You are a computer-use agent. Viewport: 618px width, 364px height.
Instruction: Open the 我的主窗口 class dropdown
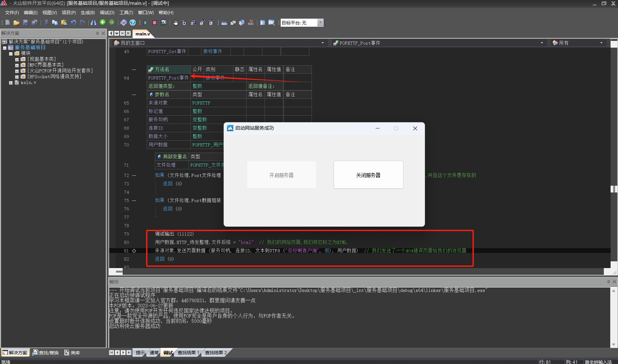[323, 43]
